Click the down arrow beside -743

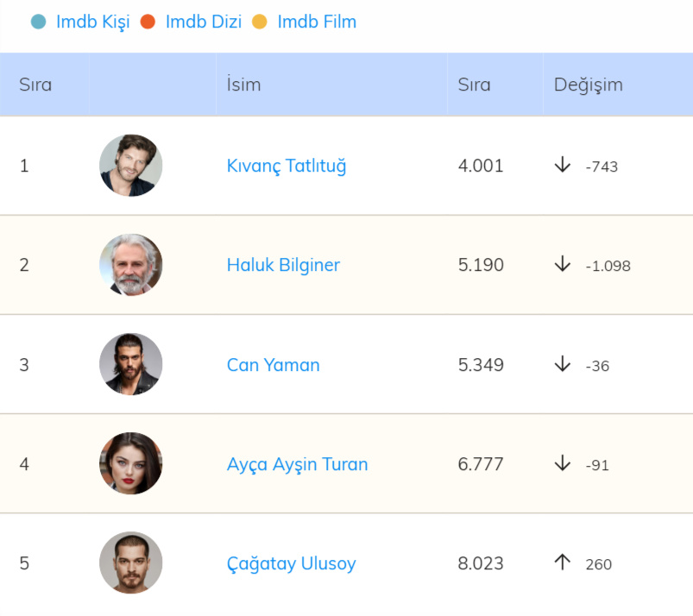coord(563,165)
